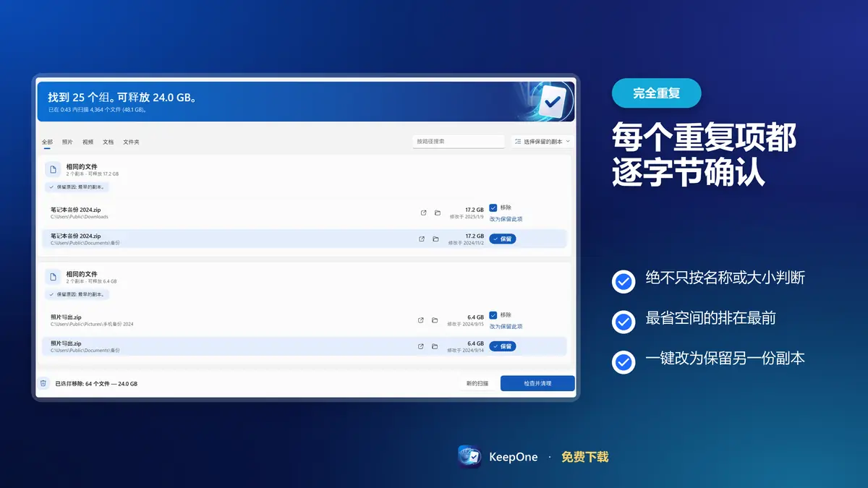Show Downloads 笔记本备份 2024.zip in folder

(x=438, y=213)
